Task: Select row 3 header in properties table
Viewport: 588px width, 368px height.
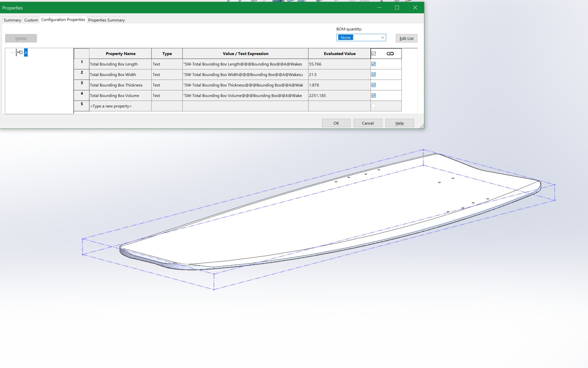Action: (82, 85)
